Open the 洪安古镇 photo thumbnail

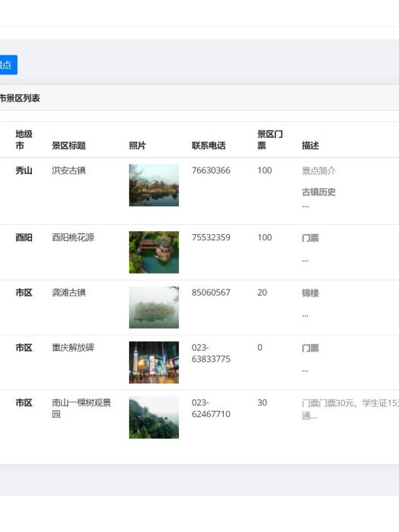point(154,185)
